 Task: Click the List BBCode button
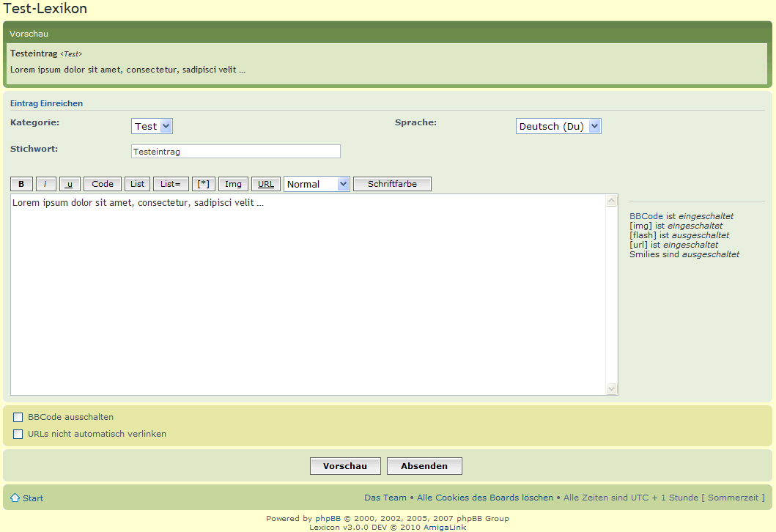tap(137, 184)
